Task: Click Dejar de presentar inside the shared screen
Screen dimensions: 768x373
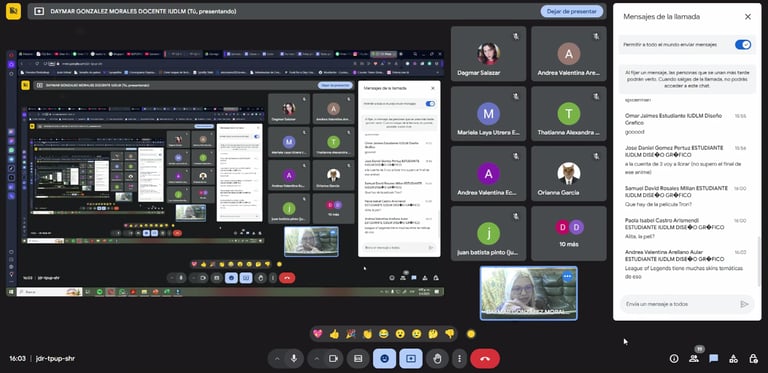Action: click(x=335, y=85)
